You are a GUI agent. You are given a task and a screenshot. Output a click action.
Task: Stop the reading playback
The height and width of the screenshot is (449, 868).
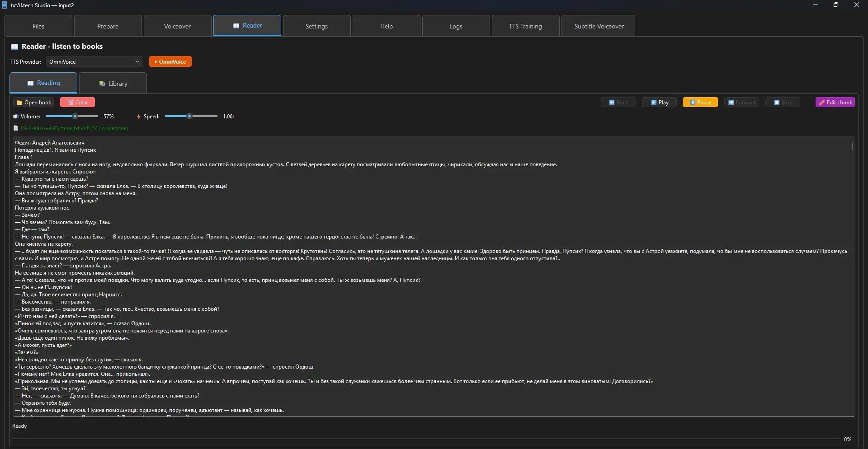click(x=783, y=103)
